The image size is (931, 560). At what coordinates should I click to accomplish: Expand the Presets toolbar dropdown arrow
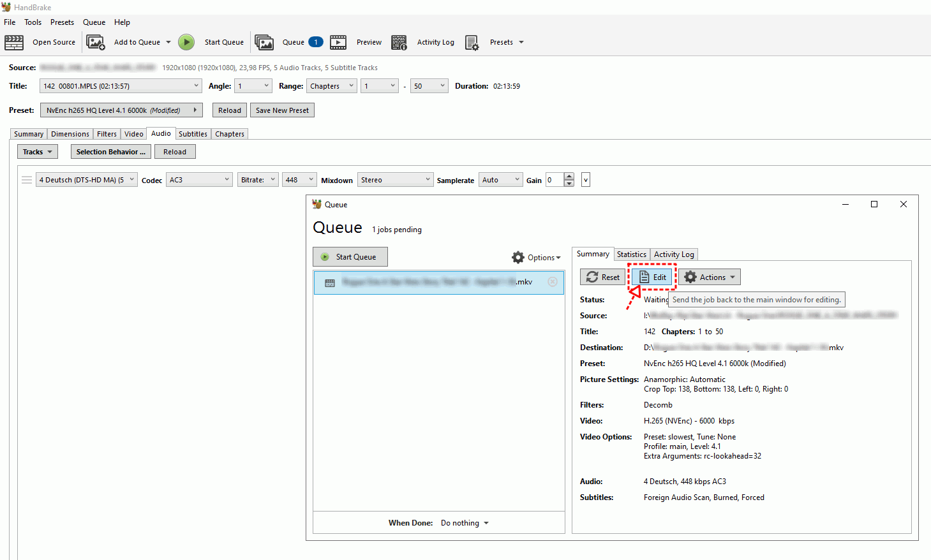[521, 42]
